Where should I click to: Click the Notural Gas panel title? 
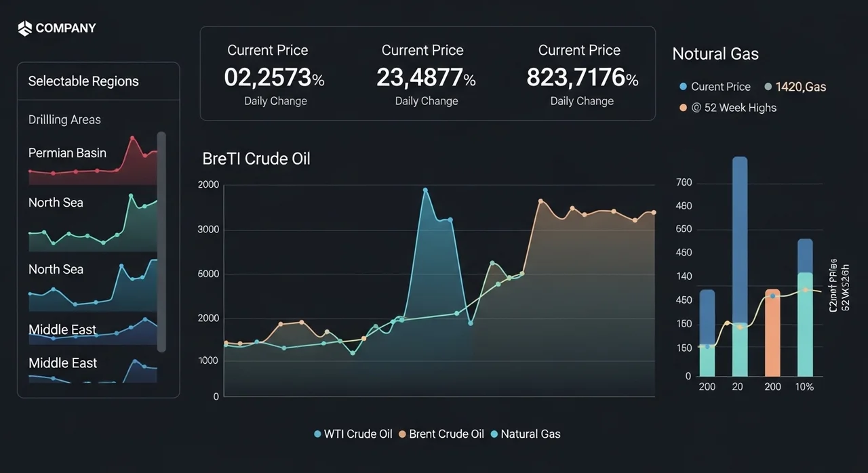(715, 54)
